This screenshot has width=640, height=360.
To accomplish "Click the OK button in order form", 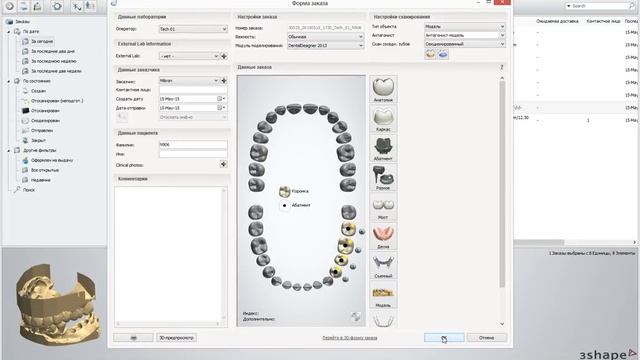I will pos(444,338).
